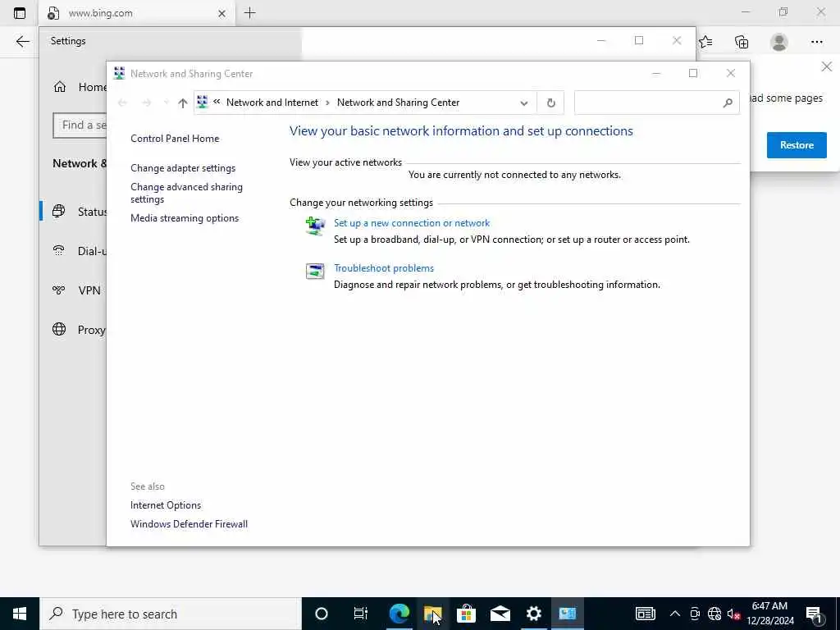Click the Set up a new connection icon
This screenshot has width=840, height=630.
315,226
